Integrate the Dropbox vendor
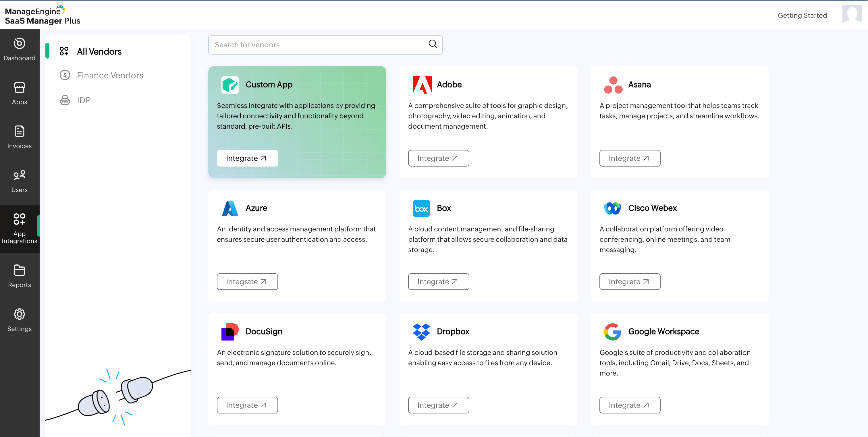Screen dimensions: 868x437 (438, 405)
